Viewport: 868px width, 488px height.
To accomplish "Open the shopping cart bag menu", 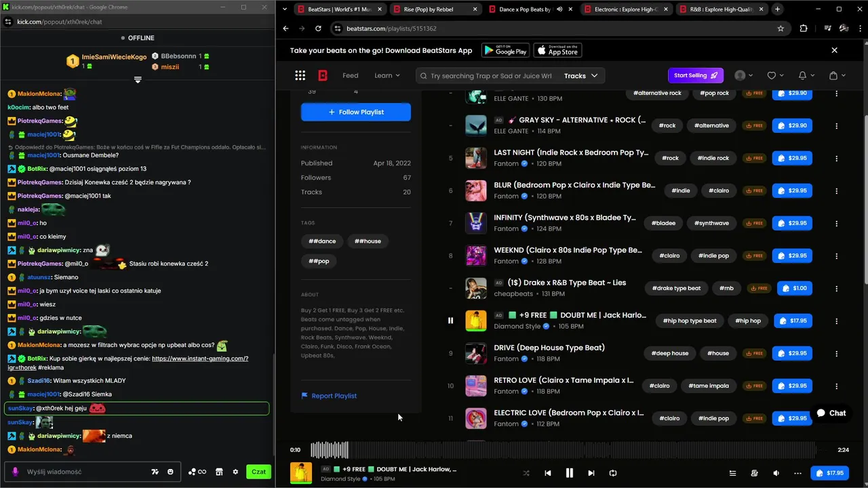I will coord(837,75).
